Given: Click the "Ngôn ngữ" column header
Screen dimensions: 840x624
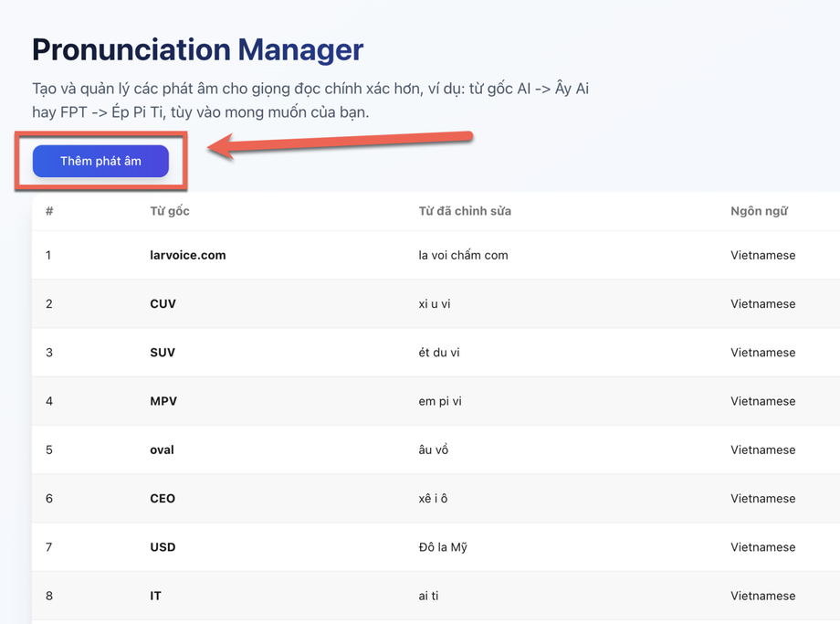Looking at the screenshot, I should [x=759, y=211].
